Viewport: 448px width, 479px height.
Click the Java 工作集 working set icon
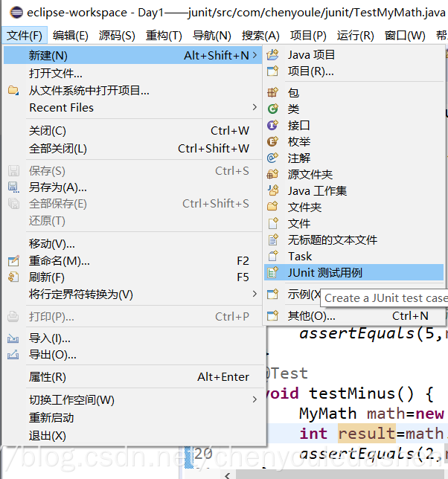click(x=272, y=190)
